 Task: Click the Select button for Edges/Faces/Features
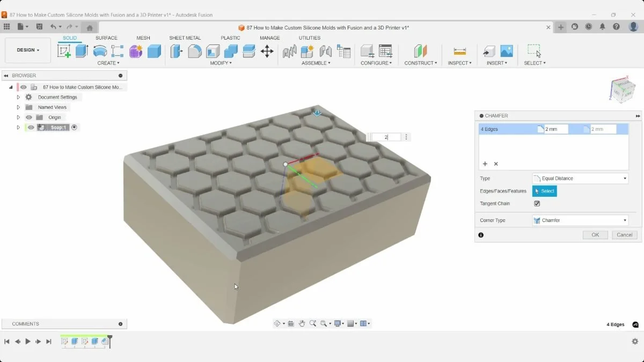[x=545, y=191]
